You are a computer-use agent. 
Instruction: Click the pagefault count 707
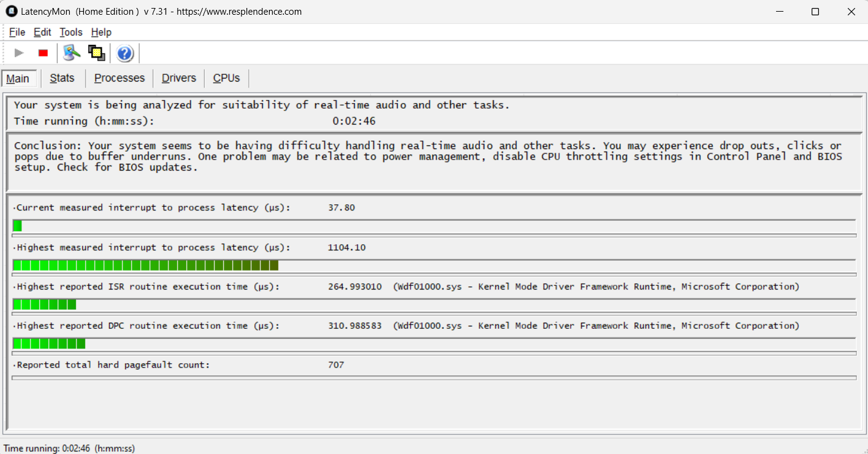point(336,365)
